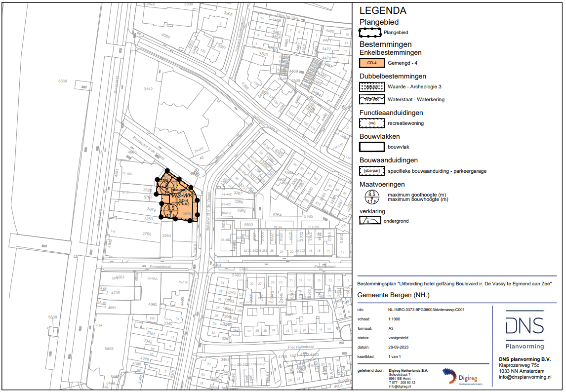Click the kaartblad value '1 van 1'
This screenshot has width=566, height=392.
coord(395,356)
